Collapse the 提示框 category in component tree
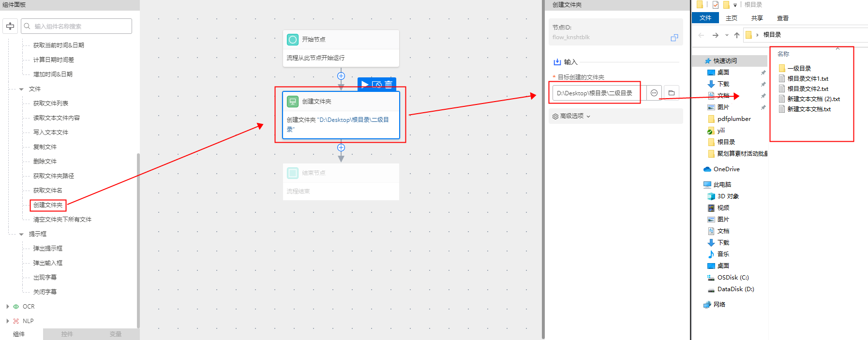 [21, 234]
